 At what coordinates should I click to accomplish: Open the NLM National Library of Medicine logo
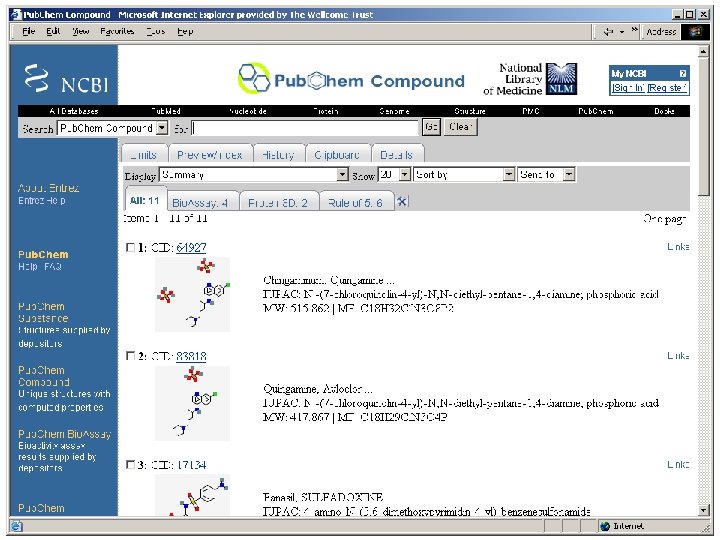562,78
